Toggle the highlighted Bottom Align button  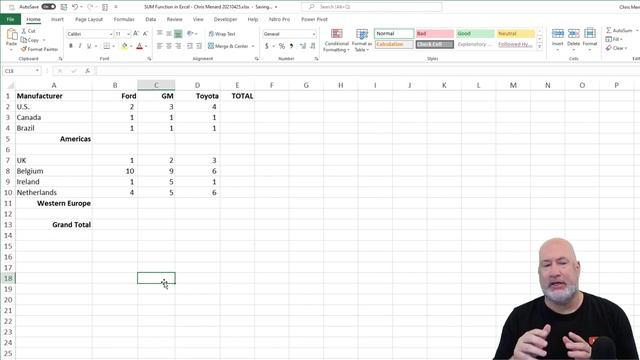click(x=178, y=33)
